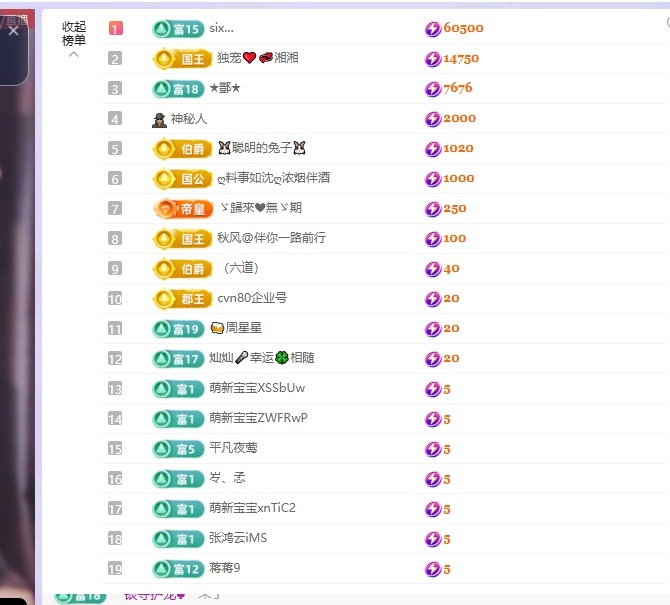Click the rank 19 number badge
The height and width of the screenshot is (605, 670).
coord(115,569)
